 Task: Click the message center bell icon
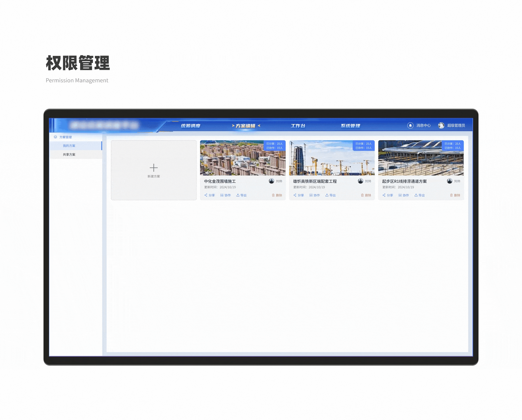pos(410,126)
